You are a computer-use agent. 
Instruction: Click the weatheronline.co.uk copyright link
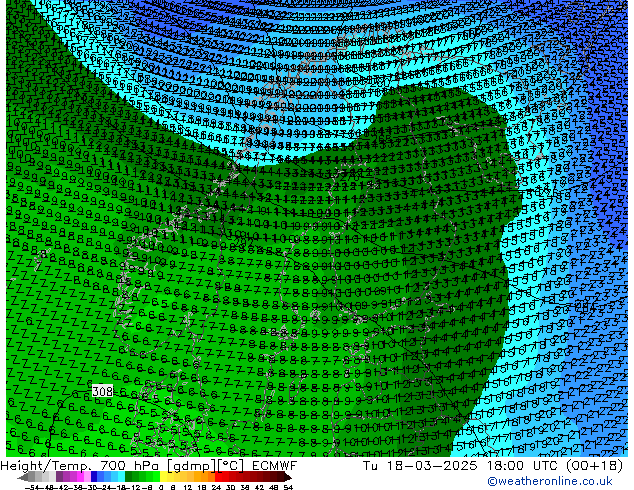(549, 481)
